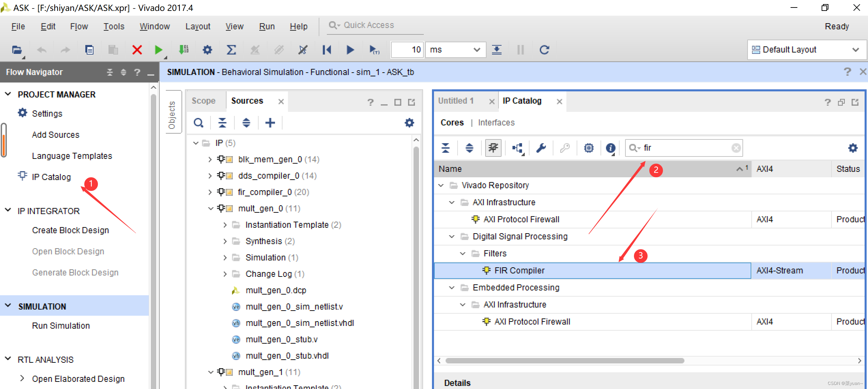The height and width of the screenshot is (389, 868).
Task: Click the Add Sources plus icon
Action: click(x=270, y=123)
